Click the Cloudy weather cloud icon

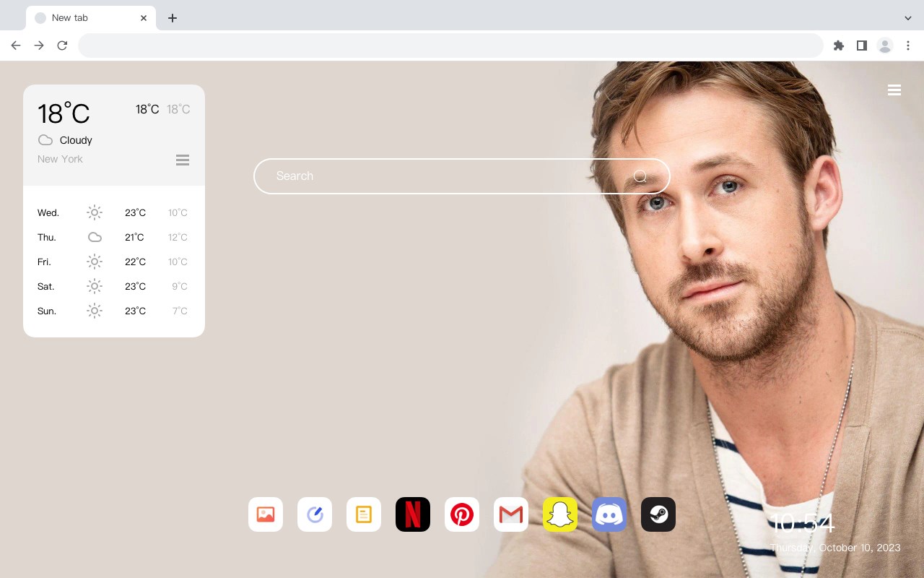[x=45, y=140]
